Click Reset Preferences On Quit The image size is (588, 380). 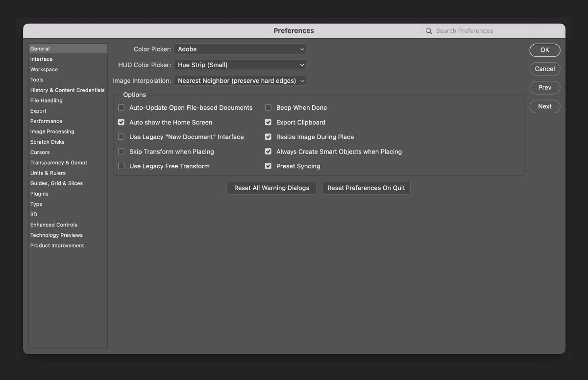click(366, 187)
